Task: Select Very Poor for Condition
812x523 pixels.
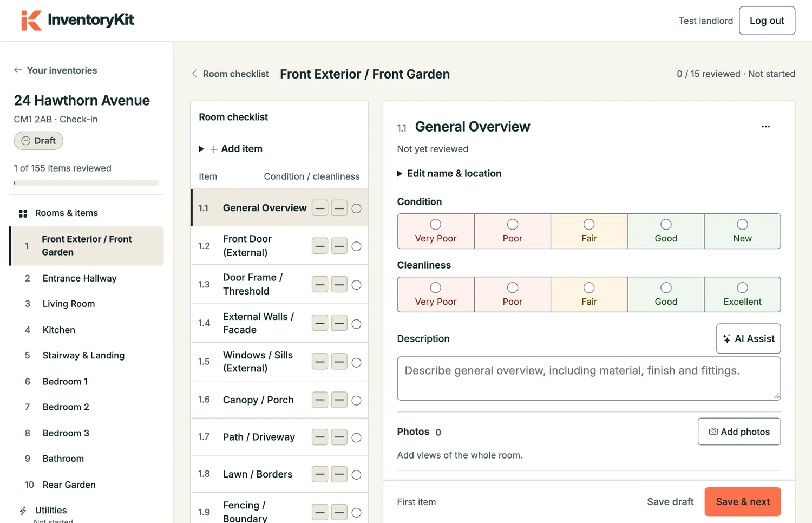Action: [436, 231]
